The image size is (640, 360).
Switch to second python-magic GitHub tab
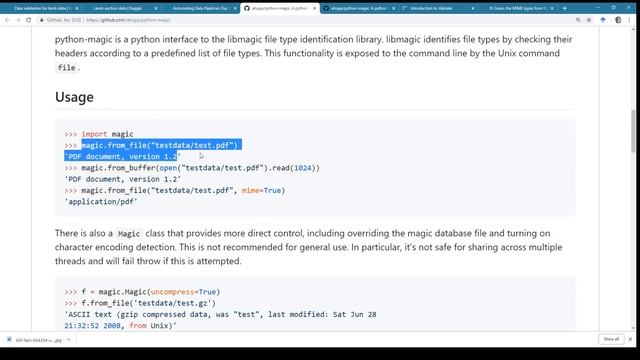click(x=358, y=8)
